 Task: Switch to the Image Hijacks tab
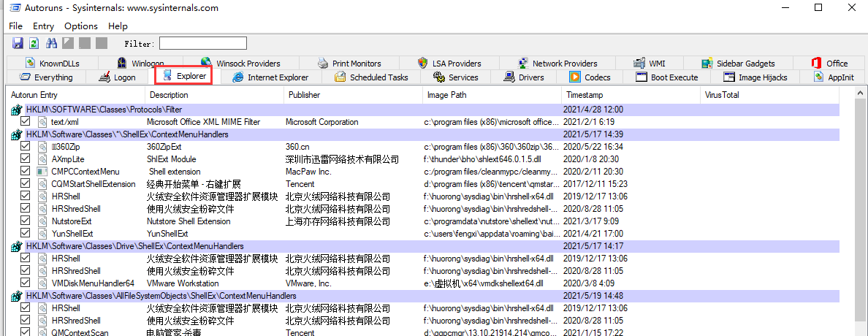pyautogui.click(x=756, y=77)
